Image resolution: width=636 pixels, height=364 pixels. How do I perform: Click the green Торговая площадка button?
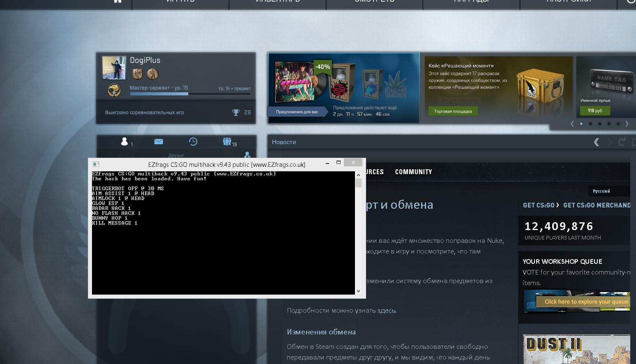coord(453,111)
